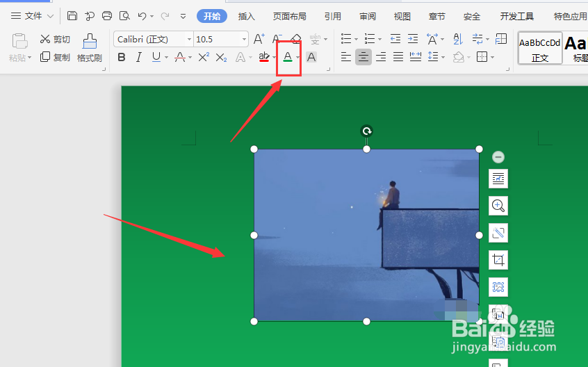Click the Distributed alignment icon
Screen dimensions: 588x367
[x=416, y=57]
